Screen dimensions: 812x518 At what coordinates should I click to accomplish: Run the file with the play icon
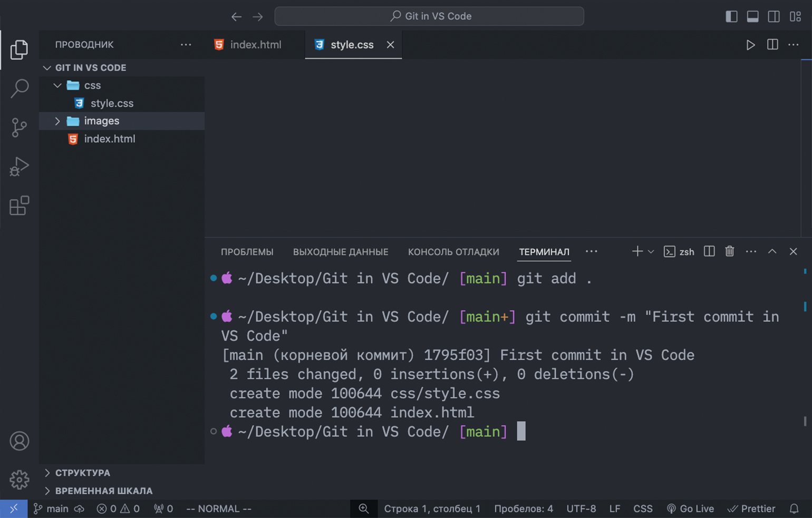click(x=750, y=45)
